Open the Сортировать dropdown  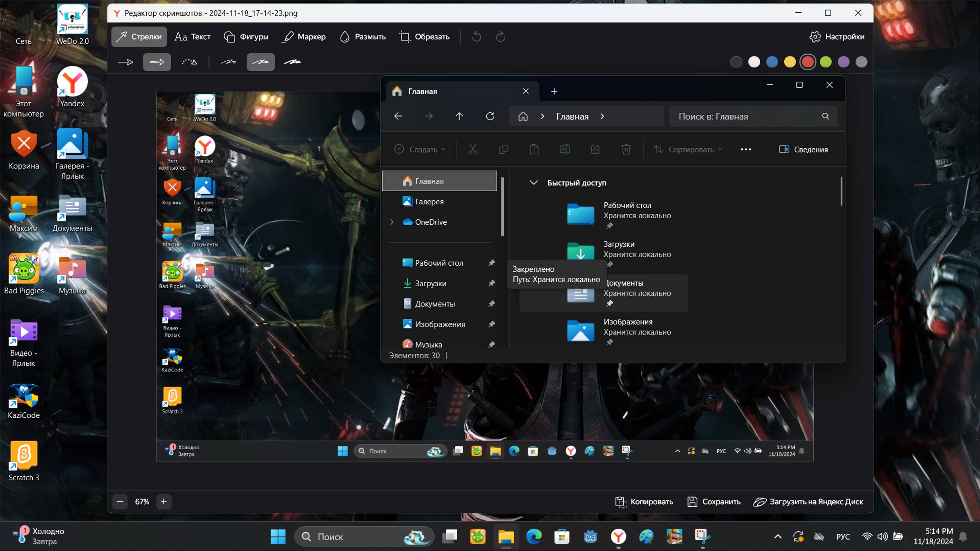coord(688,150)
